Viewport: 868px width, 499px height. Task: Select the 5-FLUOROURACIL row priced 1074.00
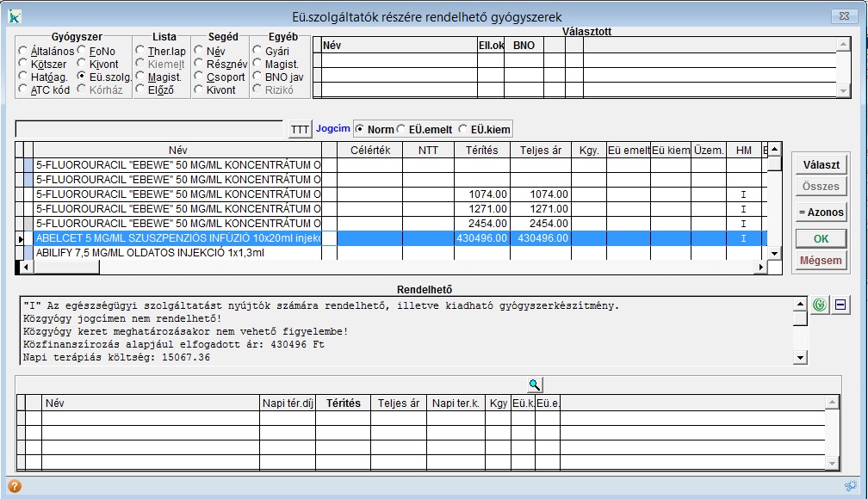click(x=391, y=194)
